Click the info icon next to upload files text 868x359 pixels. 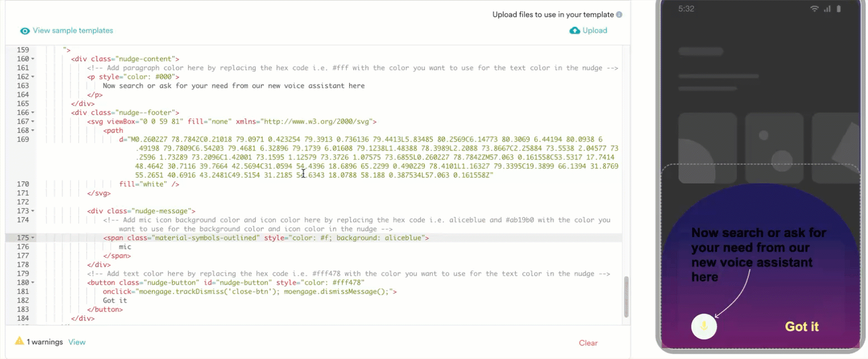click(619, 15)
